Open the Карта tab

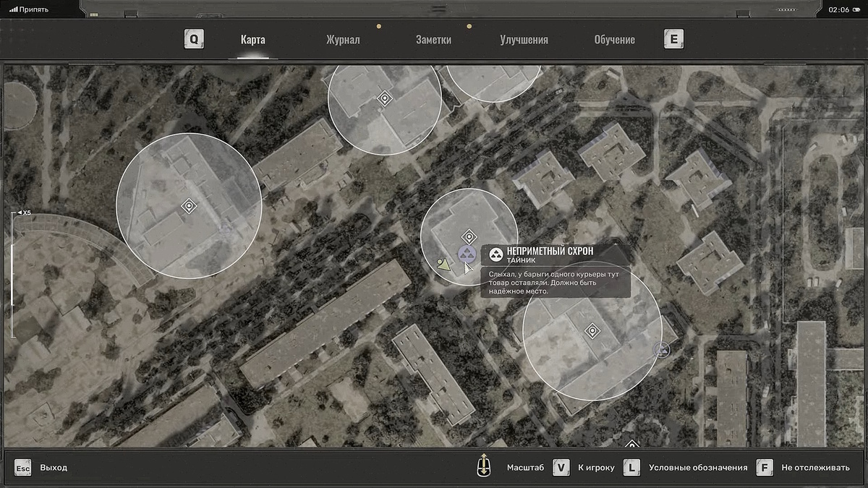(x=252, y=40)
